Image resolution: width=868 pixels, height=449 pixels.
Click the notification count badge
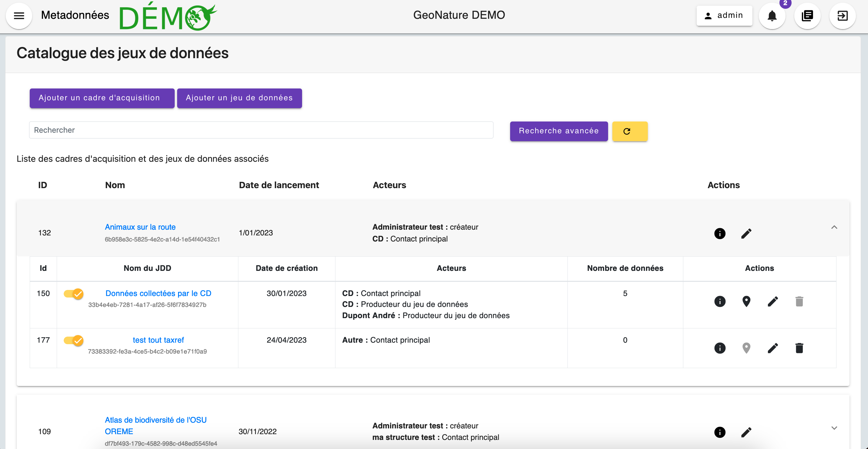[785, 3]
